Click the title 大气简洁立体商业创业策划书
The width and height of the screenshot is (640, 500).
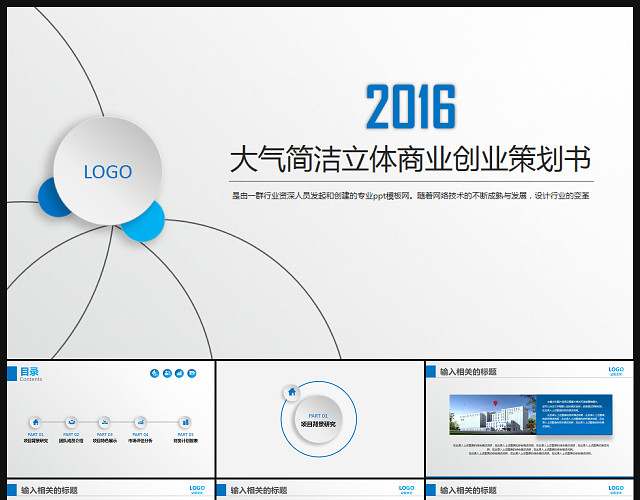pyautogui.click(x=410, y=159)
